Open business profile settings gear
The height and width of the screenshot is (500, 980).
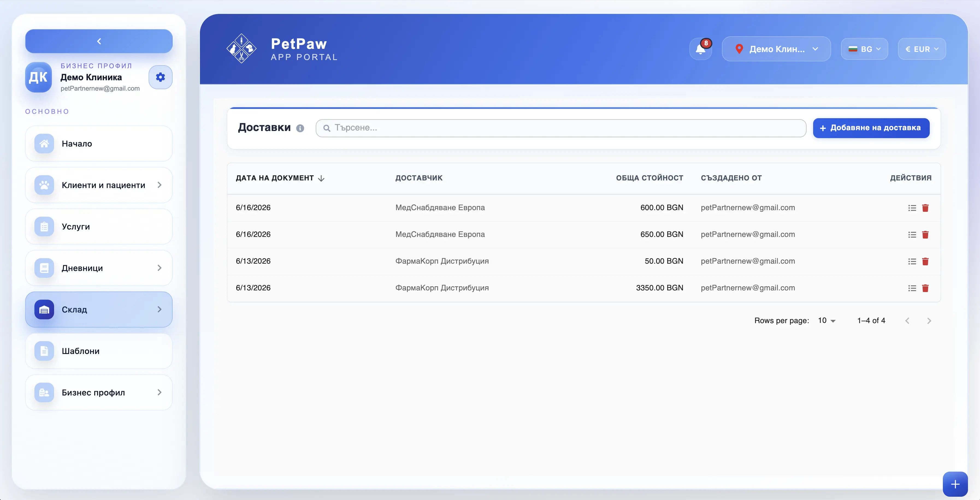161,77
